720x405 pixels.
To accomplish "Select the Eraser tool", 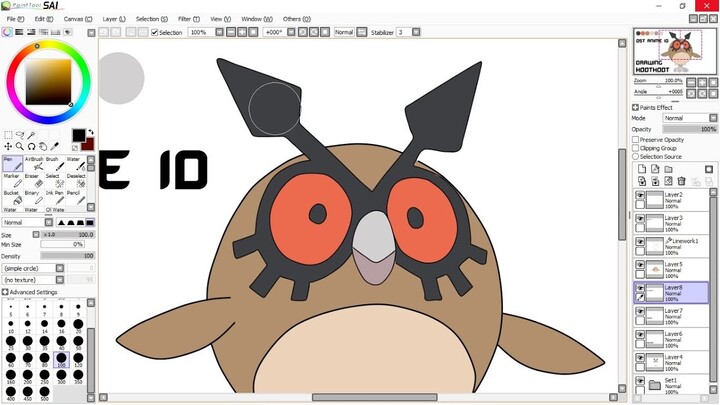I will click(34, 181).
